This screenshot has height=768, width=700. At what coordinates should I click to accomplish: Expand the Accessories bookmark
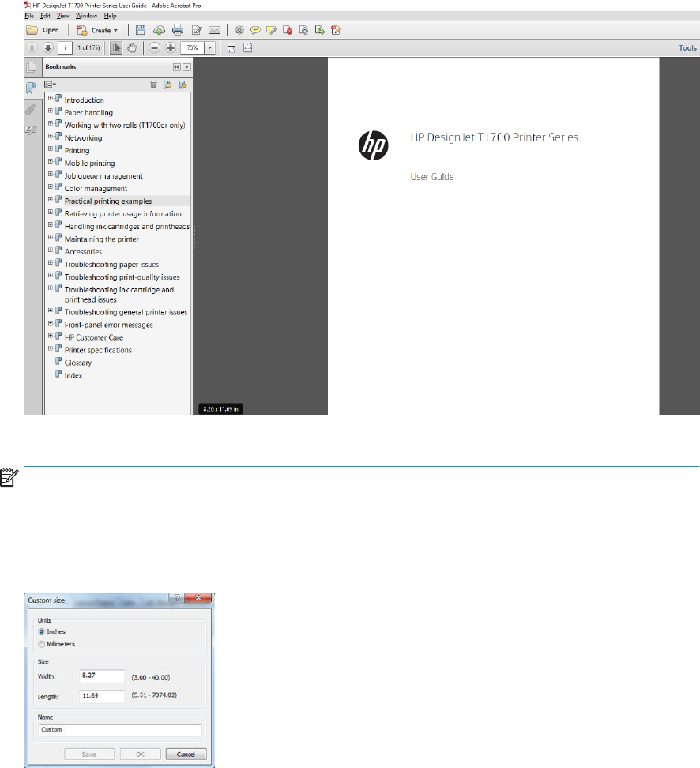[x=51, y=250]
